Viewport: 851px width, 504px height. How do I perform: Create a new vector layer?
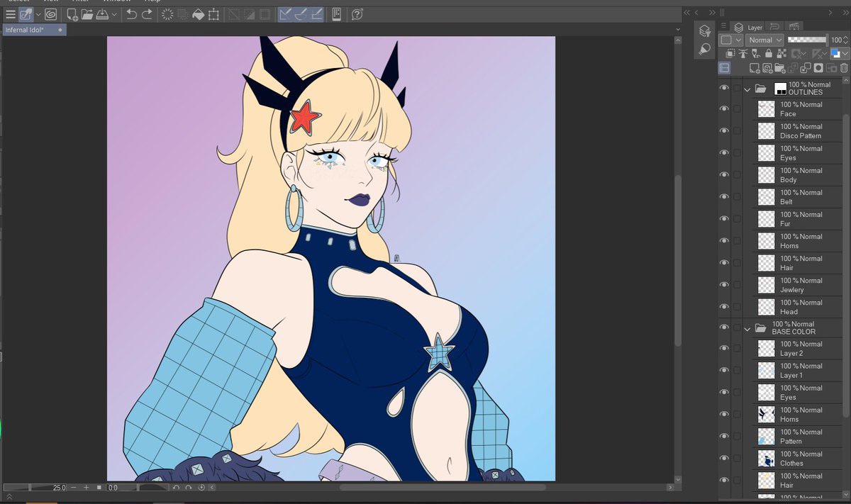click(x=767, y=68)
